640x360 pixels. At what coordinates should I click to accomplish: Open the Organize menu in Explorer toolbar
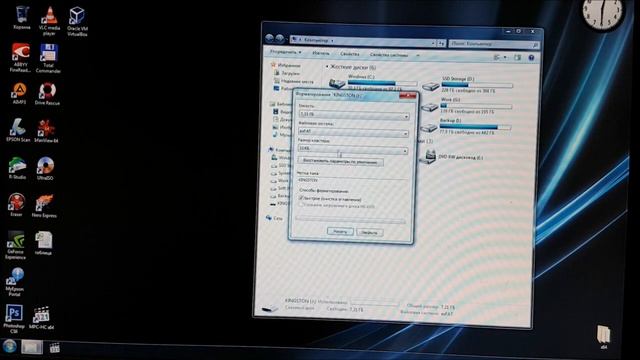coord(285,52)
